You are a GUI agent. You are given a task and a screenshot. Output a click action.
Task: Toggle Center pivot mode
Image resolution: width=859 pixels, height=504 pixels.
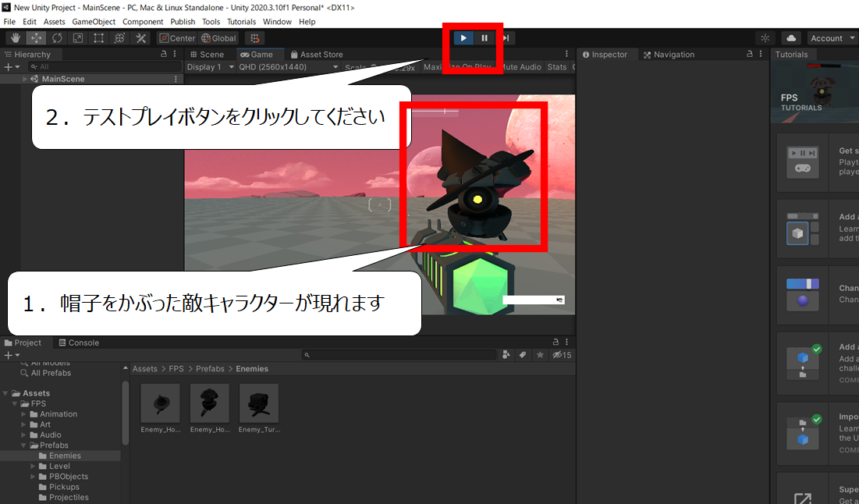point(177,37)
